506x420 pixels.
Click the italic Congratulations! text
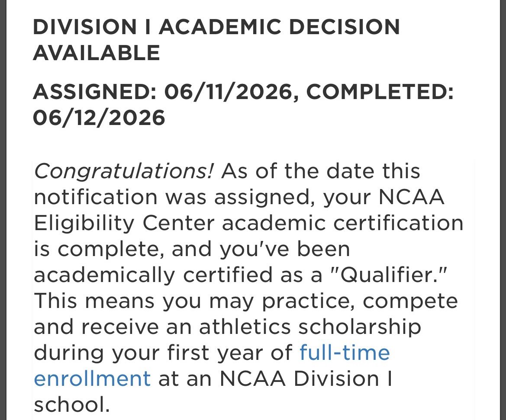coord(124,171)
